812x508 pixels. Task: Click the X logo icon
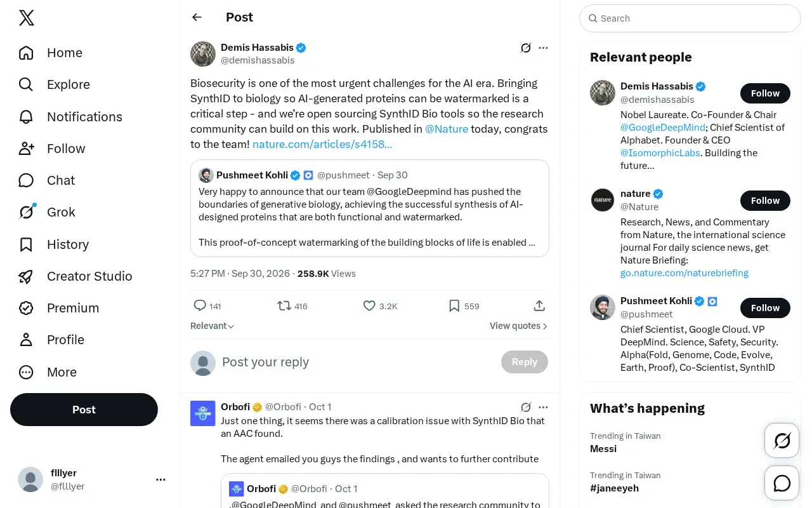pyautogui.click(x=27, y=18)
